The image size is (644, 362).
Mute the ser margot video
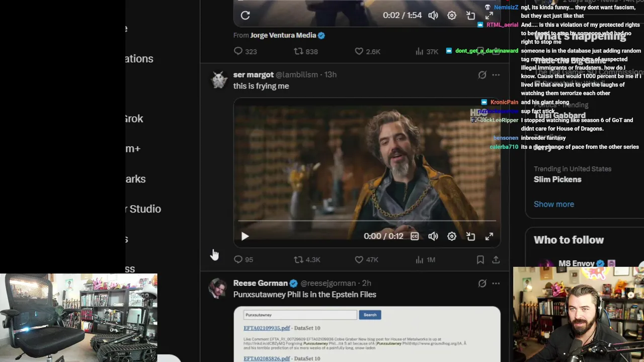click(433, 236)
